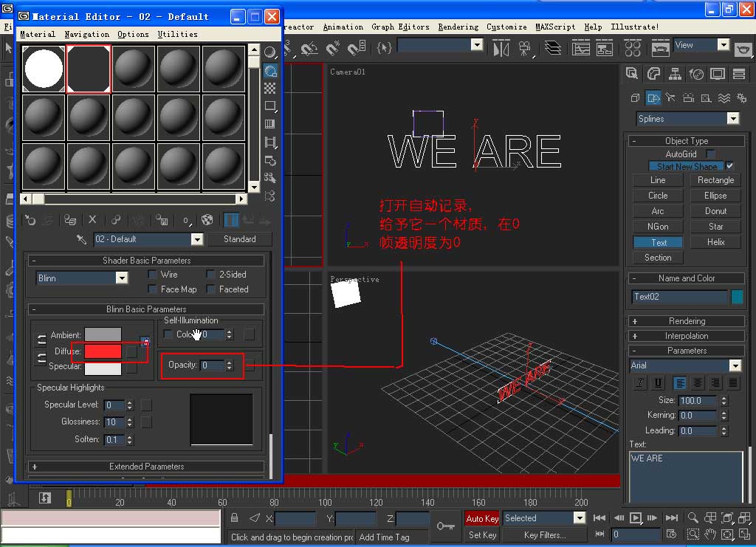This screenshot has height=547, width=756.
Task: Toggle the AutoGrid checkbox
Action: click(710, 154)
